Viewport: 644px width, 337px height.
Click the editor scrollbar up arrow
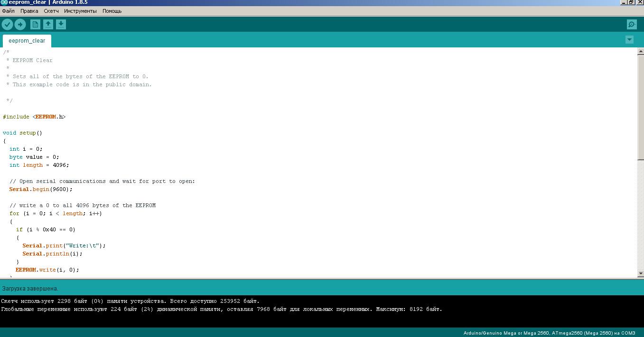click(640, 51)
